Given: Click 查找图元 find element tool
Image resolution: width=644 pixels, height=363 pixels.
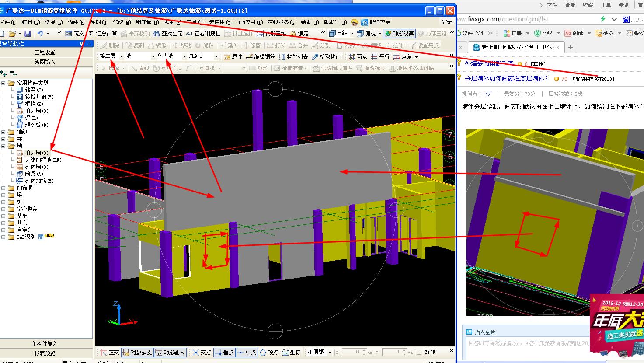Looking at the screenshot, I should click(168, 33).
